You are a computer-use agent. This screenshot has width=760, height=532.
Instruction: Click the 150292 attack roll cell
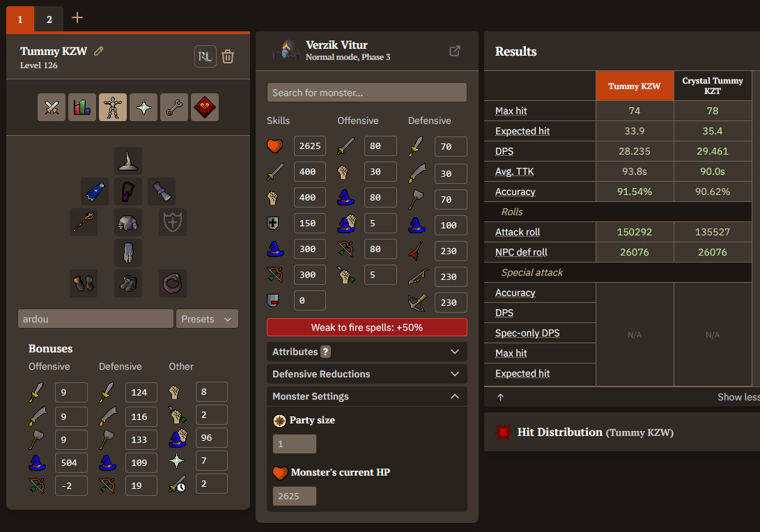tap(635, 232)
